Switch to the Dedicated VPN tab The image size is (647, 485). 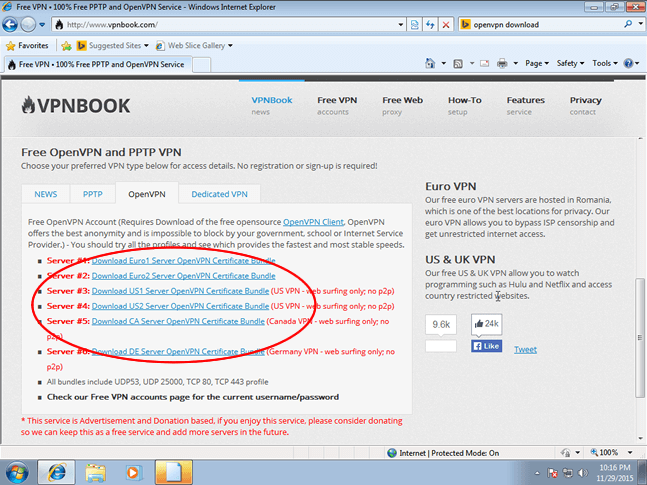(x=219, y=194)
